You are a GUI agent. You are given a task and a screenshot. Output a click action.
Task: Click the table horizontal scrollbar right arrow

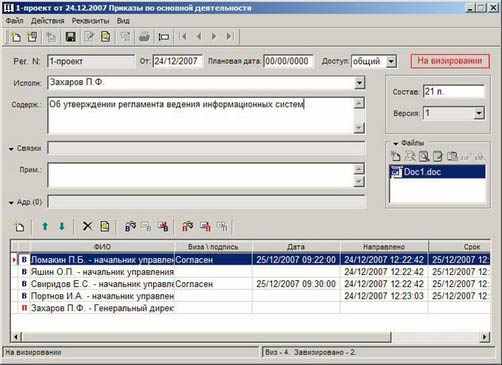click(485, 337)
